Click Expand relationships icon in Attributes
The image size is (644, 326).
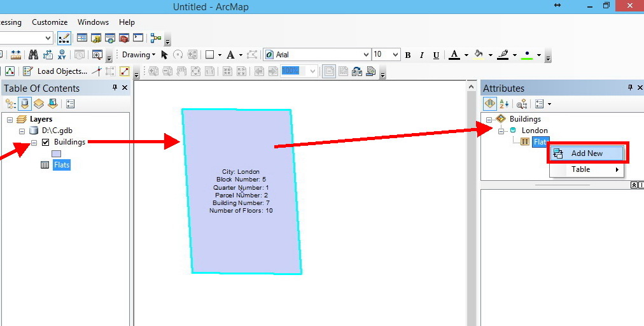point(489,104)
